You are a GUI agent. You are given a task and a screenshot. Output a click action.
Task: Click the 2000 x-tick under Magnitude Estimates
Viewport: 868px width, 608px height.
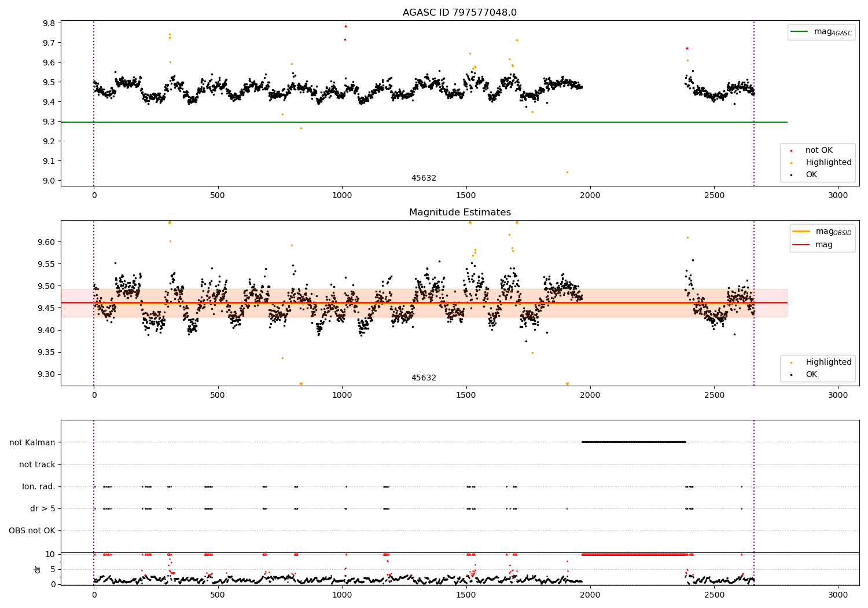[590, 395]
